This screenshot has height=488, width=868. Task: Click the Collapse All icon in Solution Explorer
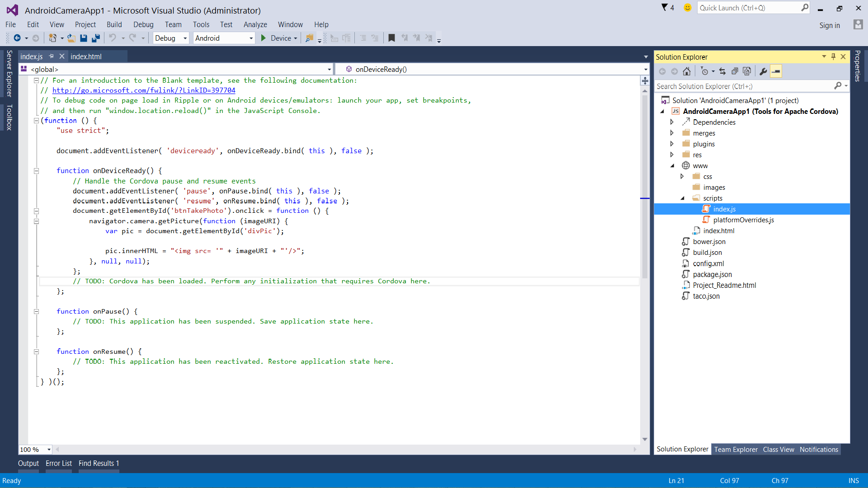[x=735, y=71]
